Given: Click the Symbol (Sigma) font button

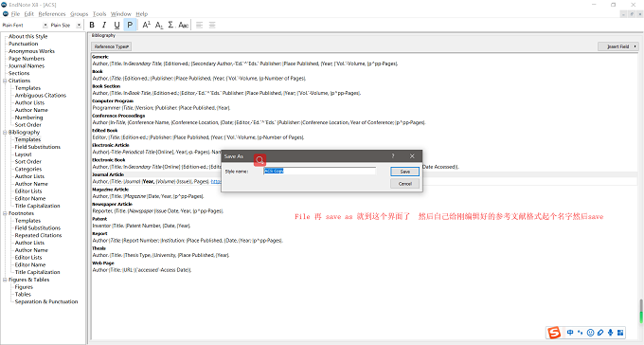Looking at the screenshot, I should tap(171, 25).
